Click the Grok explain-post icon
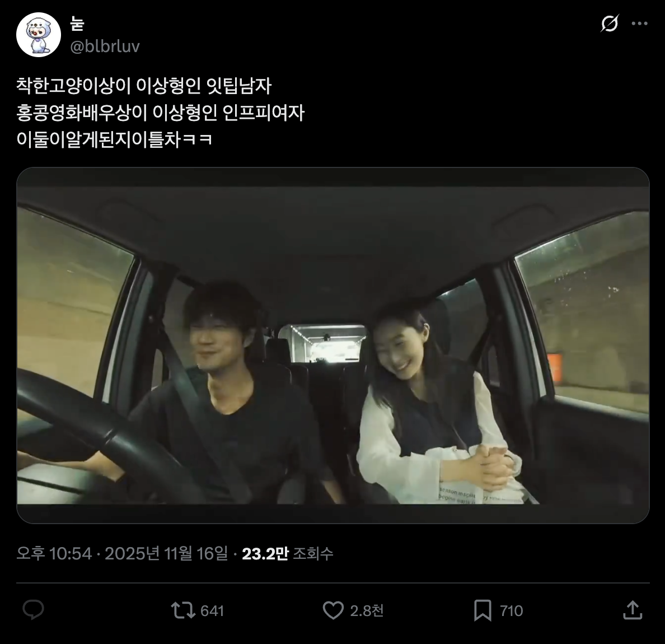 pyautogui.click(x=610, y=24)
